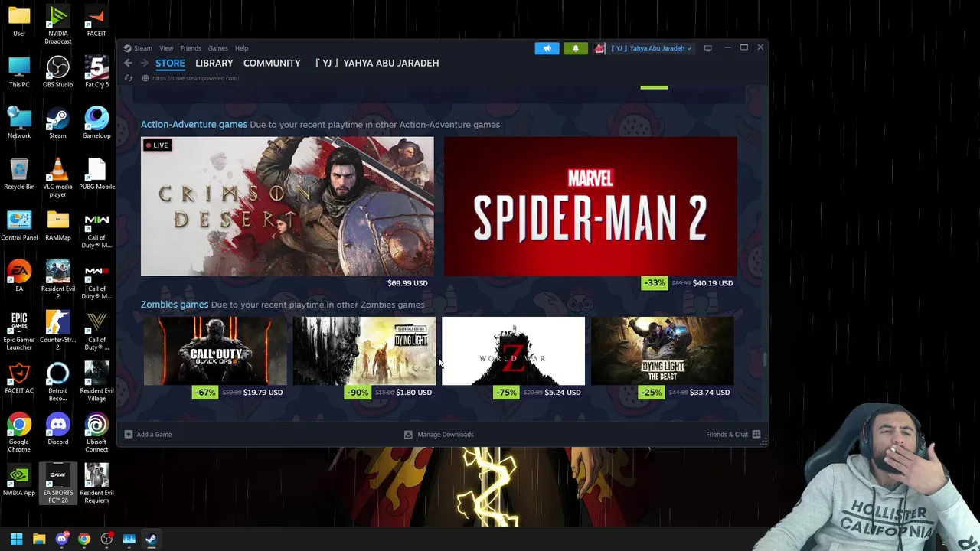Click the Manage Downloads label
The height and width of the screenshot is (551, 980).
tap(446, 435)
